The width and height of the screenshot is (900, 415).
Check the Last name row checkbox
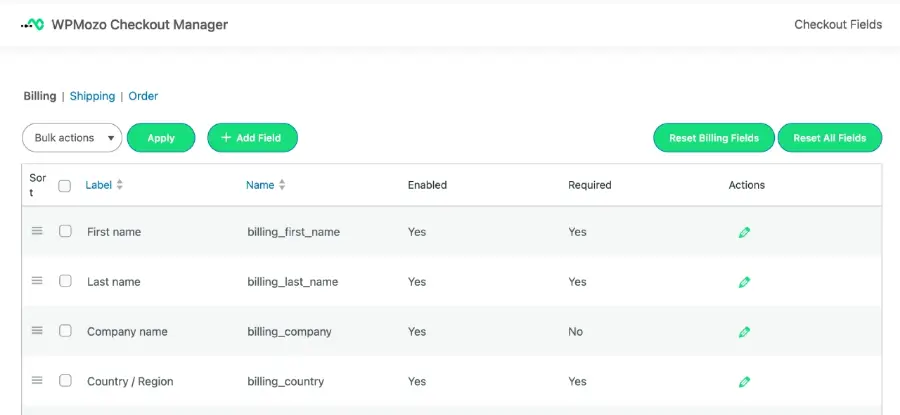[65, 281]
